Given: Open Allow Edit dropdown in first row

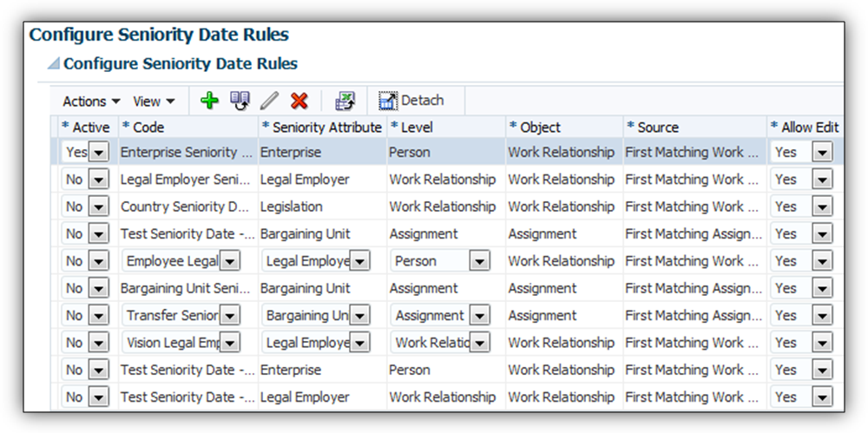Looking at the screenshot, I should click(821, 153).
